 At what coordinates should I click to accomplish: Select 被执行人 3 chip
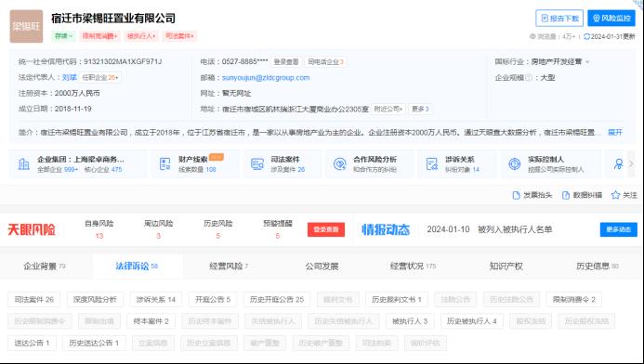[x=410, y=321]
